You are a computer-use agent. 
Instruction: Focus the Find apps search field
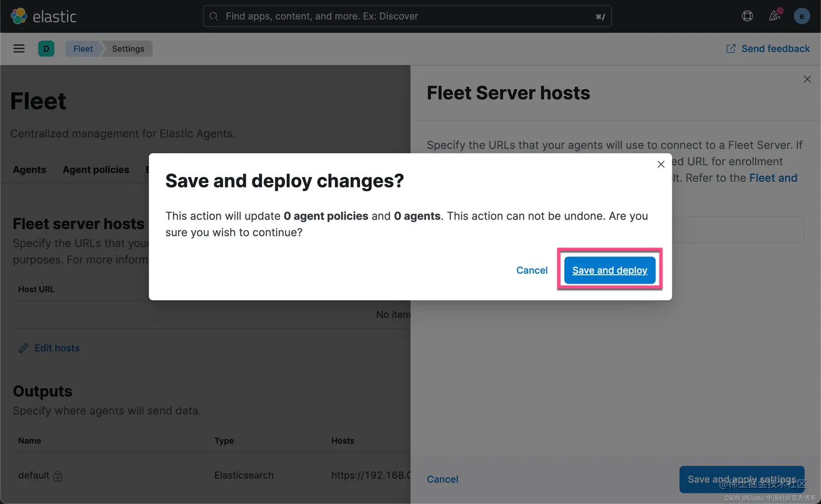pos(407,16)
